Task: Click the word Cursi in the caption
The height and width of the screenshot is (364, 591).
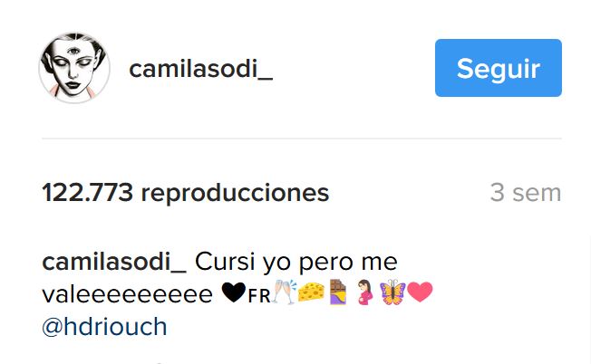Action: point(225,262)
